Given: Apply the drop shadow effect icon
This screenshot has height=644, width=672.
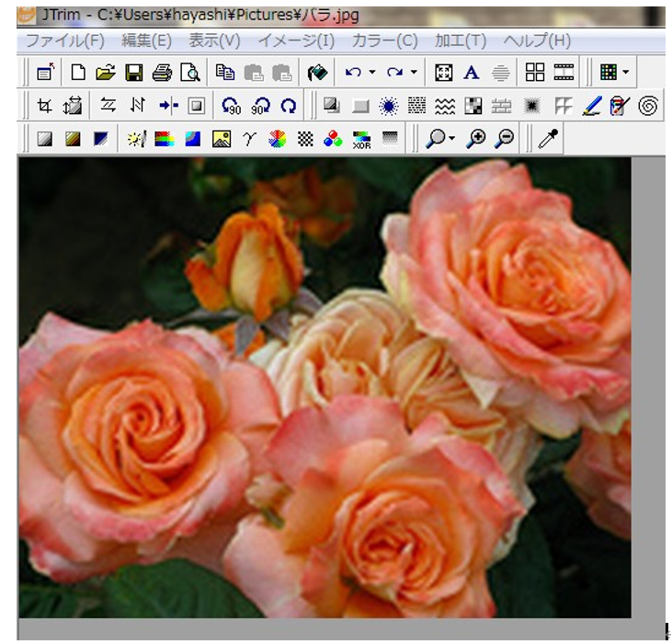Looking at the screenshot, I should tap(332, 106).
